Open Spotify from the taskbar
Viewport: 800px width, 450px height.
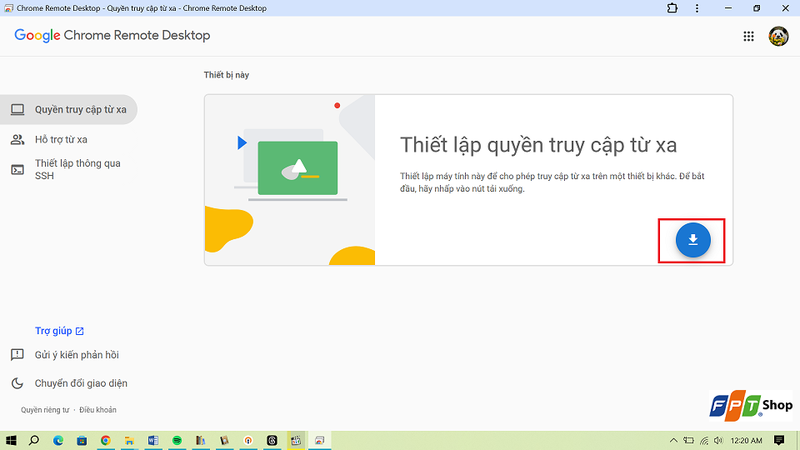point(177,440)
